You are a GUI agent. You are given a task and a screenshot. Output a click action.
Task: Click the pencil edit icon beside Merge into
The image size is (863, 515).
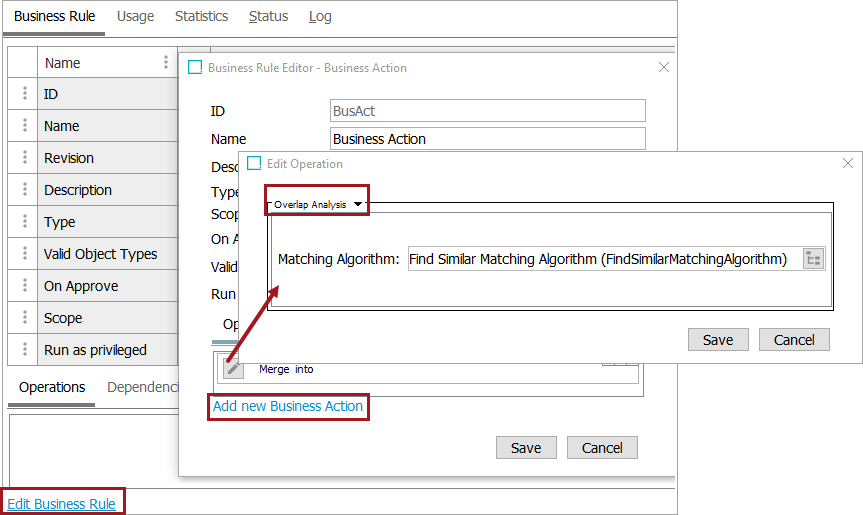click(232, 368)
